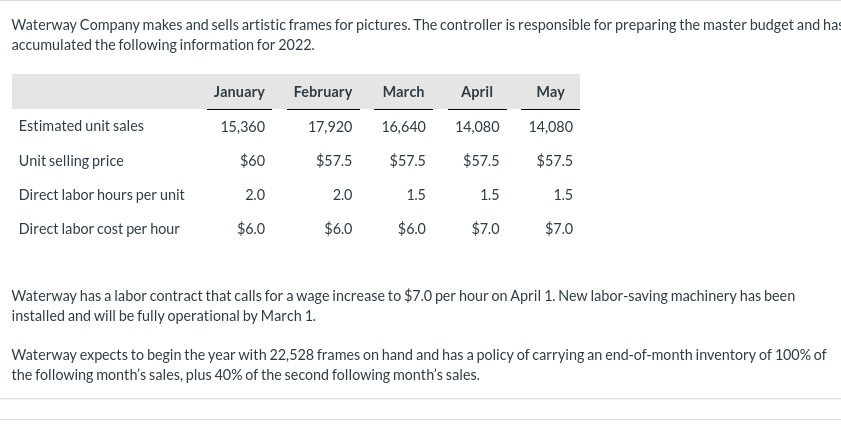Screen dimensions: 841x430
Task: Select the Unit selling price row label
Action: tap(71, 161)
